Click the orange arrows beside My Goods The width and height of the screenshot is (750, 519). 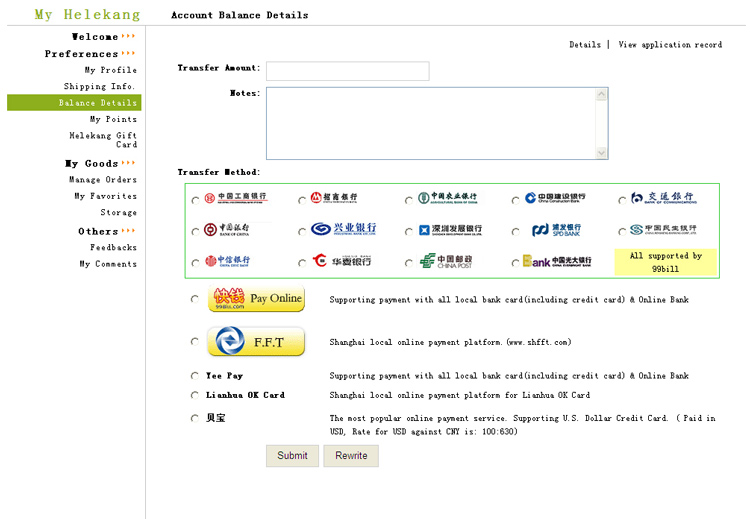click(128, 163)
